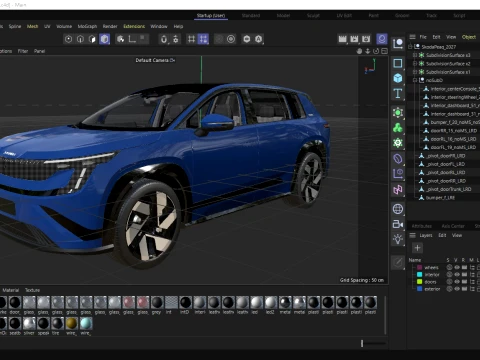Toggle visibility eye of doors layer
The height and width of the screenshot is (360, 480).
[457, 282]
